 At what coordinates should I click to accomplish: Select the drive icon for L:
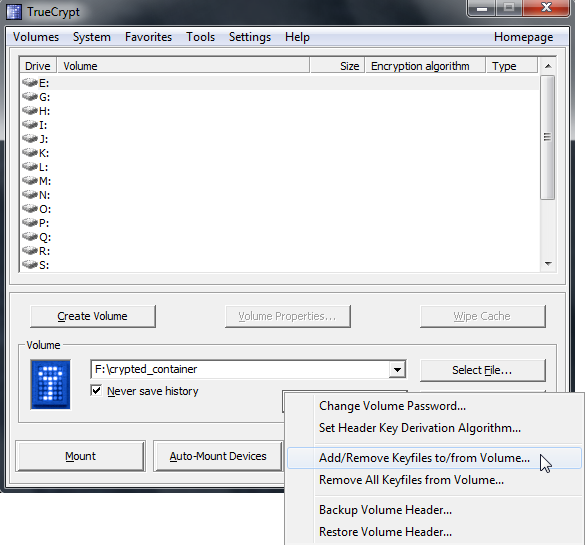[x=30, y=166]
